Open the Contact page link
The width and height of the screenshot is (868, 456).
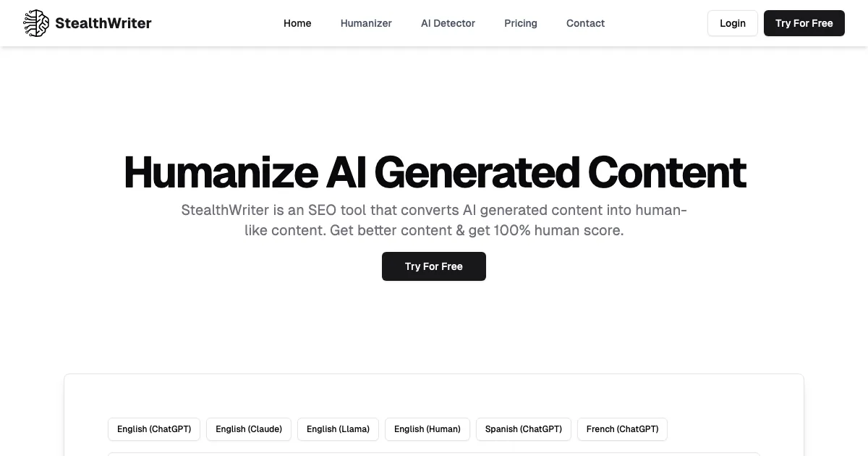tap(585, 23)
